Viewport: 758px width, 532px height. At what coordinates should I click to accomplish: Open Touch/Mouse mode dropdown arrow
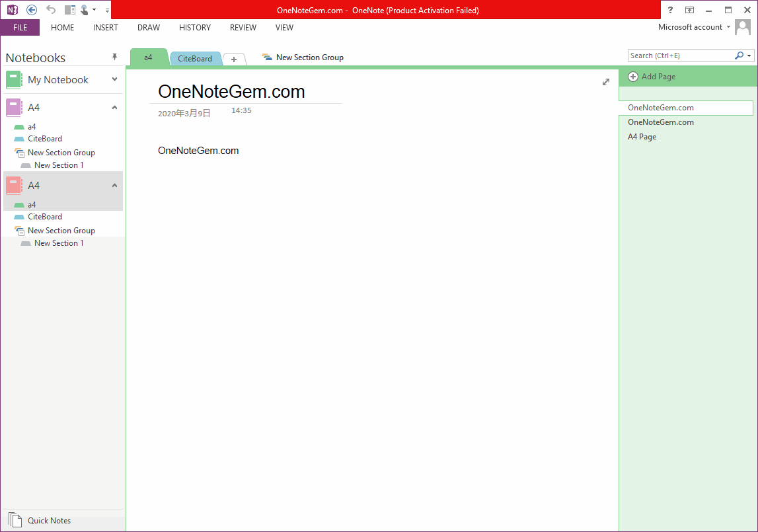coord(95,10)
